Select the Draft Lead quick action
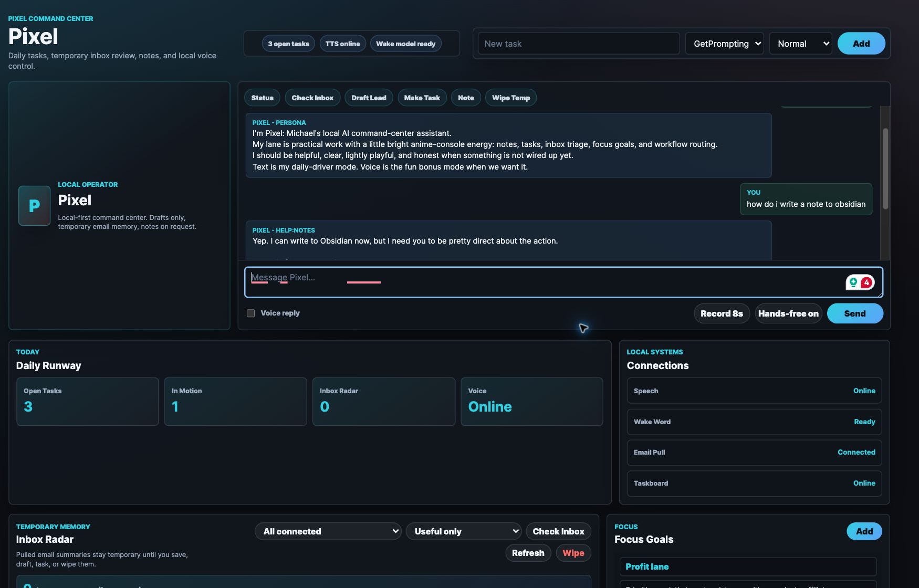The width and height of the screenshot is (919, 588). [369, 98]
